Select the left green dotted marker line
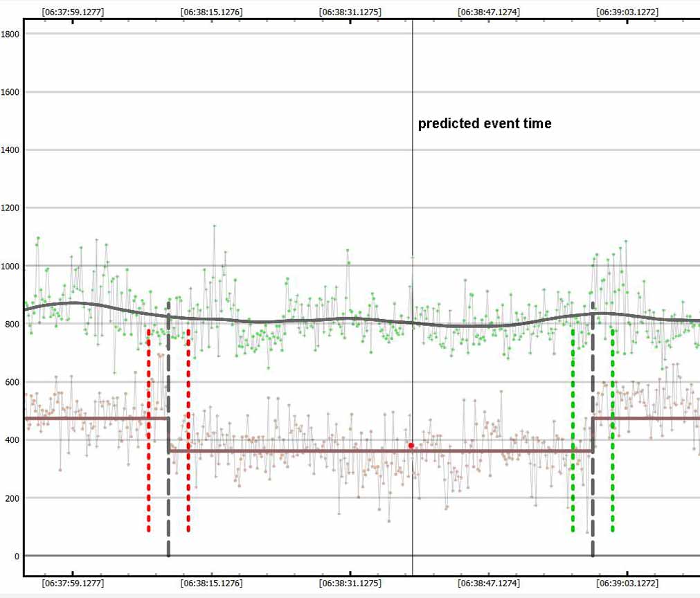Viewport: 700px width, 598px height. click(x=573, y=429)
